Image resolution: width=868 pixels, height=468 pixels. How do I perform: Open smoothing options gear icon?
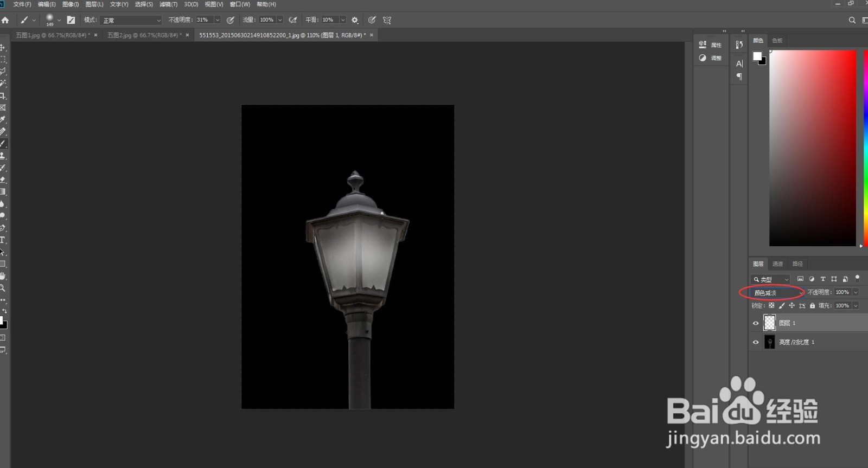[355, 20]
